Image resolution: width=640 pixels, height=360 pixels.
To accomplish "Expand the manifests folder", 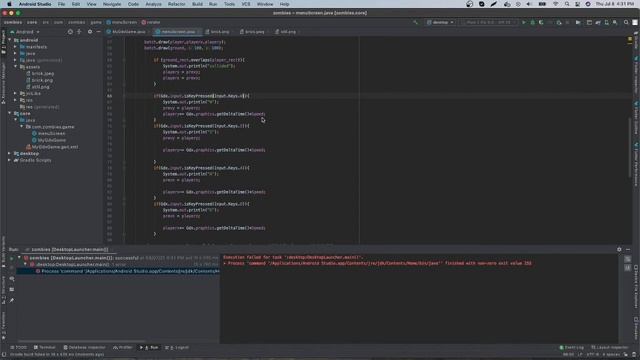I will point(16,47).
